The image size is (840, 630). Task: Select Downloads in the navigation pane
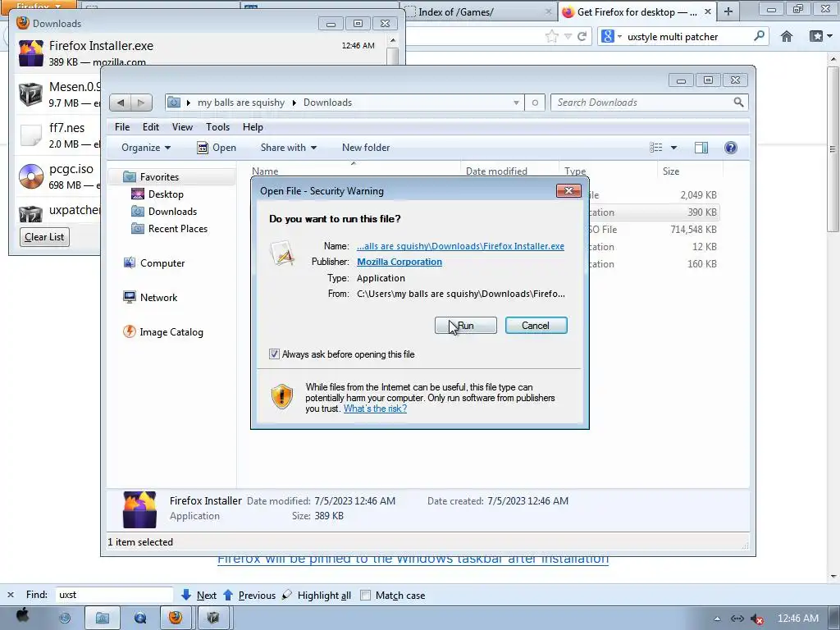pos(172,211)
